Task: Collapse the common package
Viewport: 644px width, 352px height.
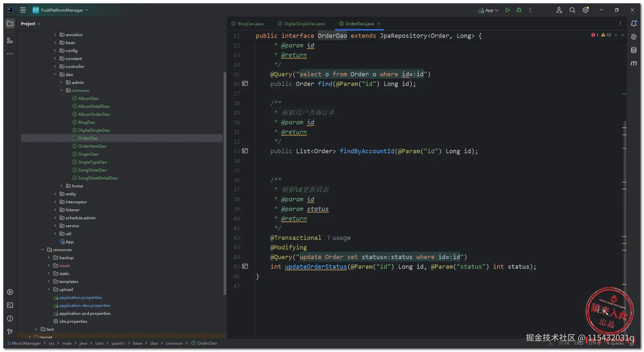Action: point(61,90)
